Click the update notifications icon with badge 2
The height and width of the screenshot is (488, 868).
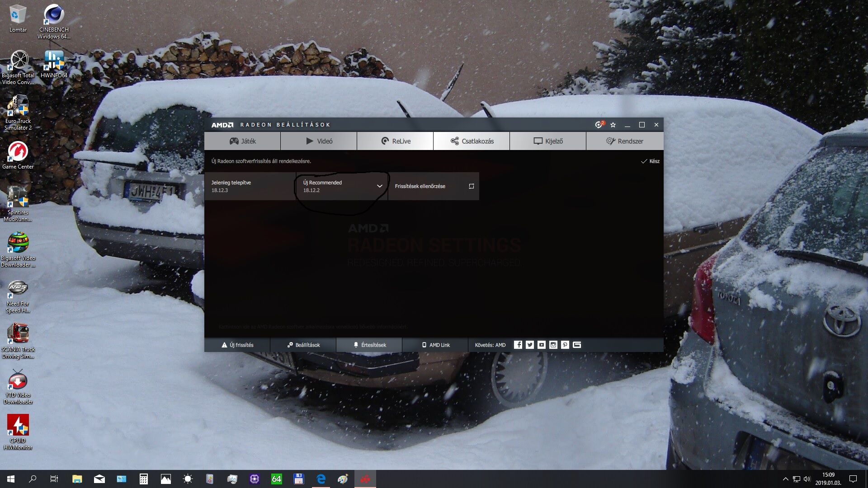pos(599,125)
